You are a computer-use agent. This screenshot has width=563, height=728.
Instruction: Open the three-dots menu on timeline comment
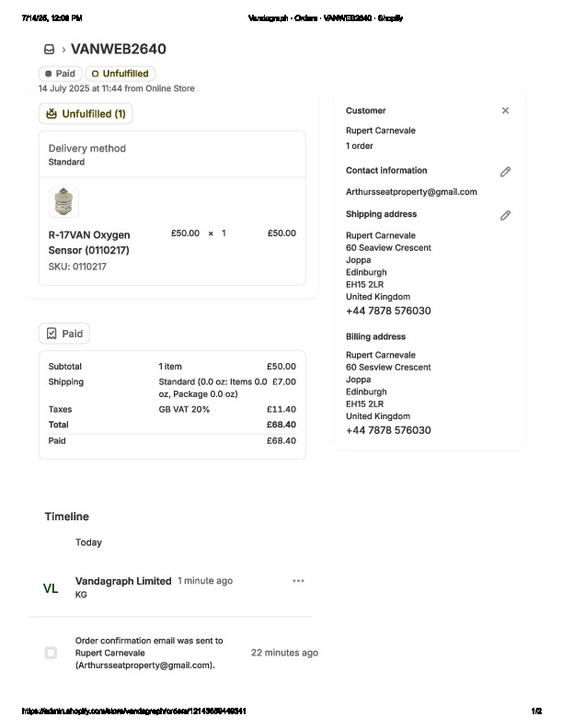click(298, 581)
